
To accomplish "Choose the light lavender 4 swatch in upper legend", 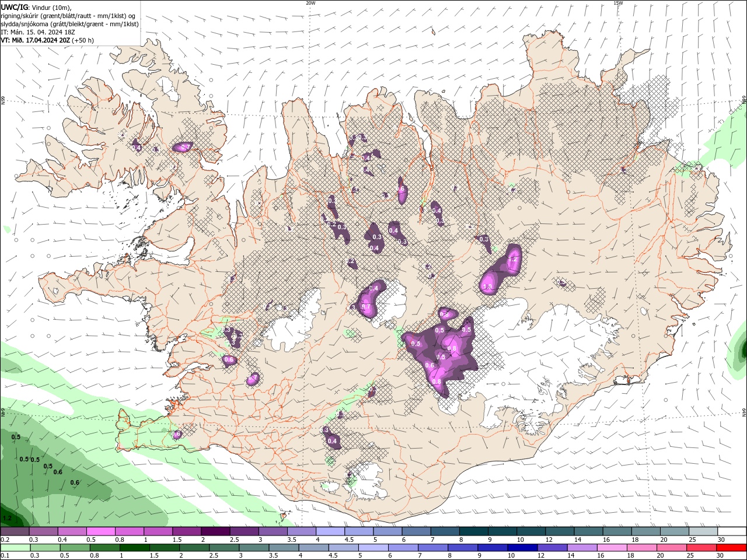I will (330, 531).
